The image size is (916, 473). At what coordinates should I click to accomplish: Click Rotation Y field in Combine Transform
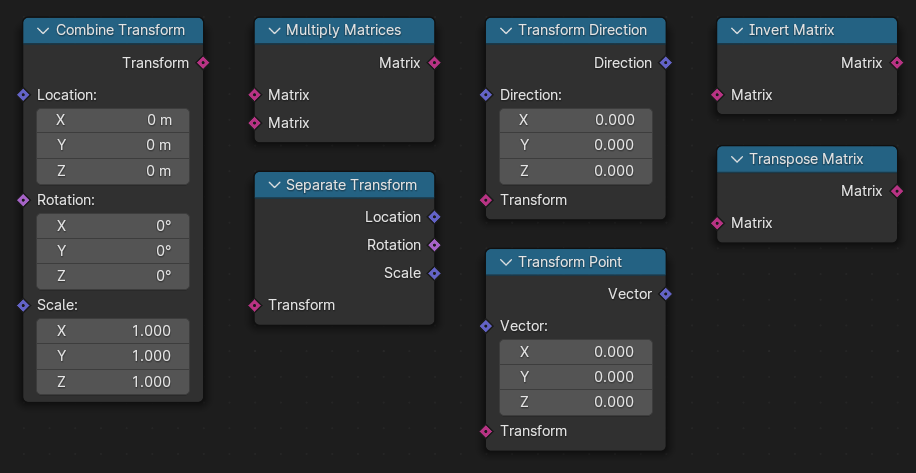113,251
